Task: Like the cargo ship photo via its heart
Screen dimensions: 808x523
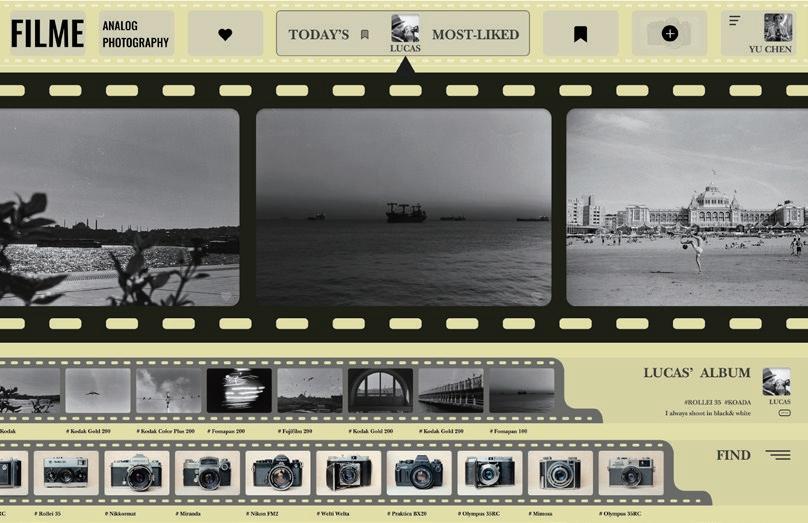Action: (x=536, y=295)
